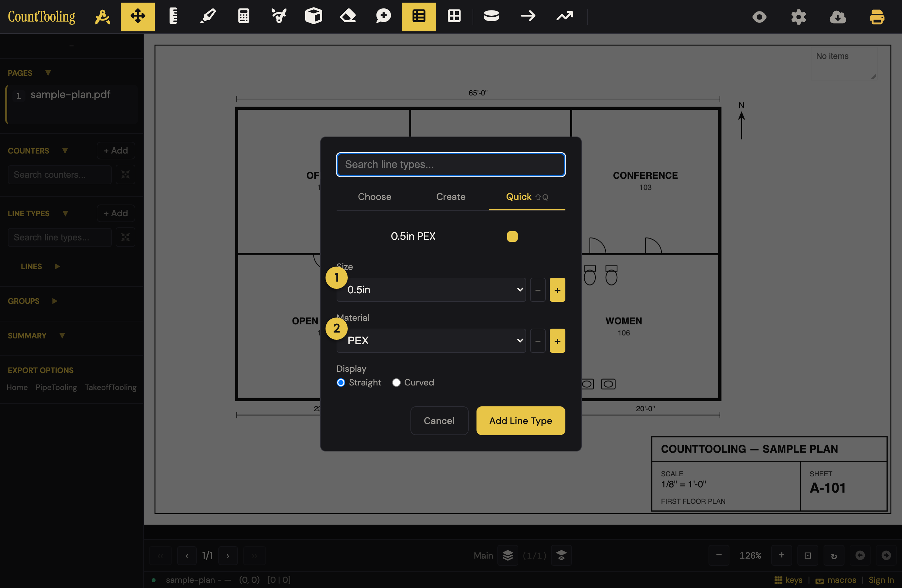Go to previous page arrow
Viewport: 902px width, 588px height.
click(187, 556)
